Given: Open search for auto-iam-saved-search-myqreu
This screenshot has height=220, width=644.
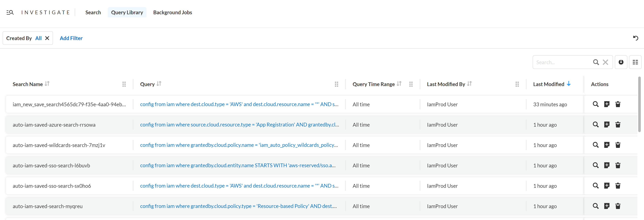Looking at the screenshot, I should click(596, 206).
